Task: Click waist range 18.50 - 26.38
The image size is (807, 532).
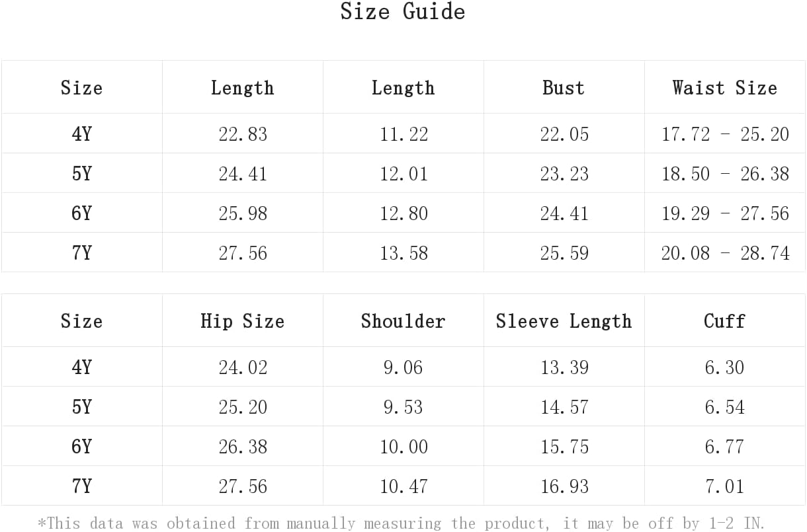Action: (x=725, y=174)
